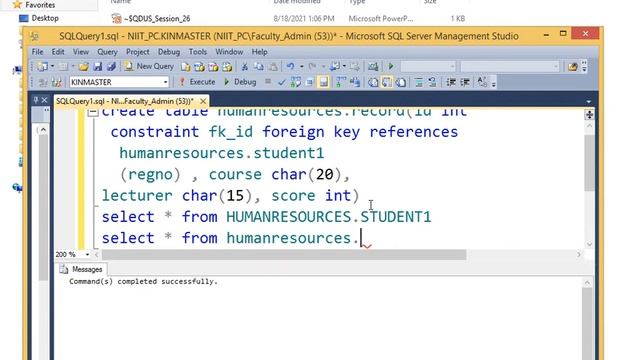Close the SQLQuery1.sql tab
This screenshot has width=640, height=360.
[203, 101]
